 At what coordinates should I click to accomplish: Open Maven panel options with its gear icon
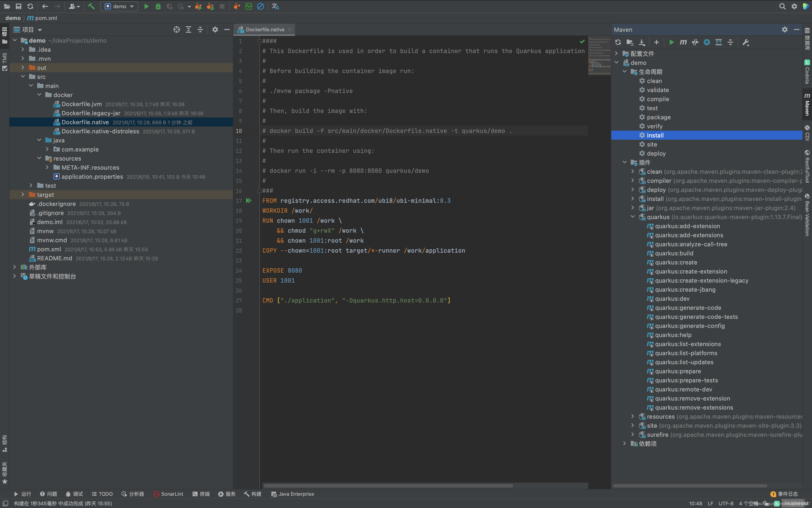pyautogui.click(x=785, y=29)
